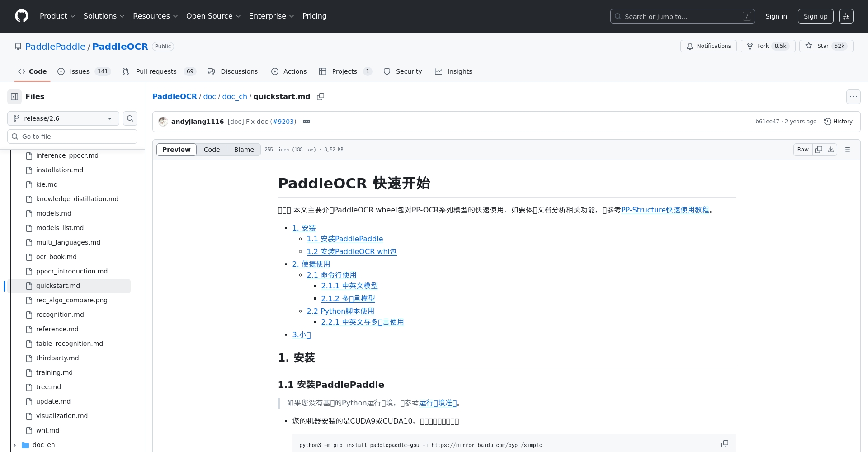Image resolution: width=868 pixels, height=452 pixels.
Task: Open the Enterprise menu
Action: [x=272, y=16]
